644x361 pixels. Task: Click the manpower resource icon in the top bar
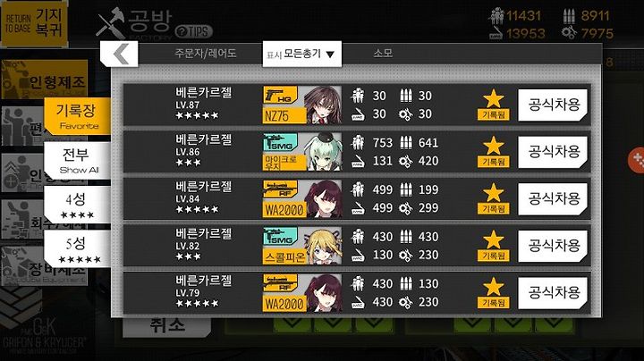point(496,16)
